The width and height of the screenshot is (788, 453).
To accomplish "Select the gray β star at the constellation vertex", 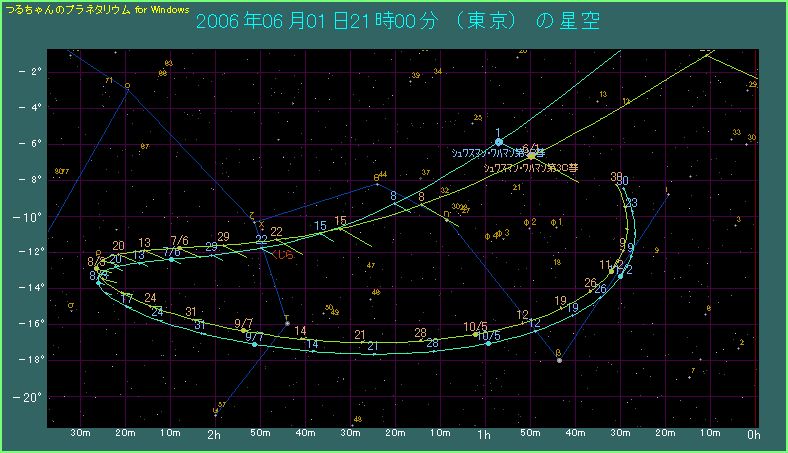I will [559, 360].
